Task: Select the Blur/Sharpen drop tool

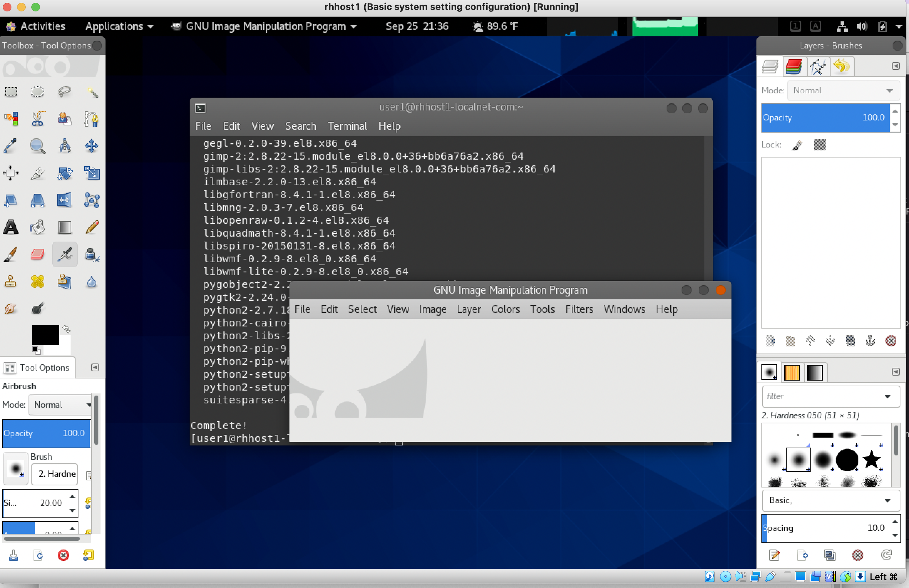Action: [92, 282]
